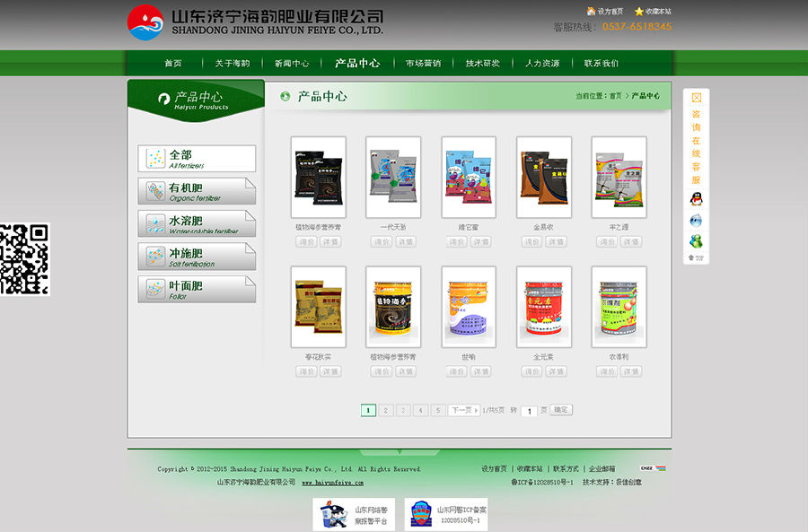
Task: Open the 维它蜜 product thumbnail
Action: point(469,177)
